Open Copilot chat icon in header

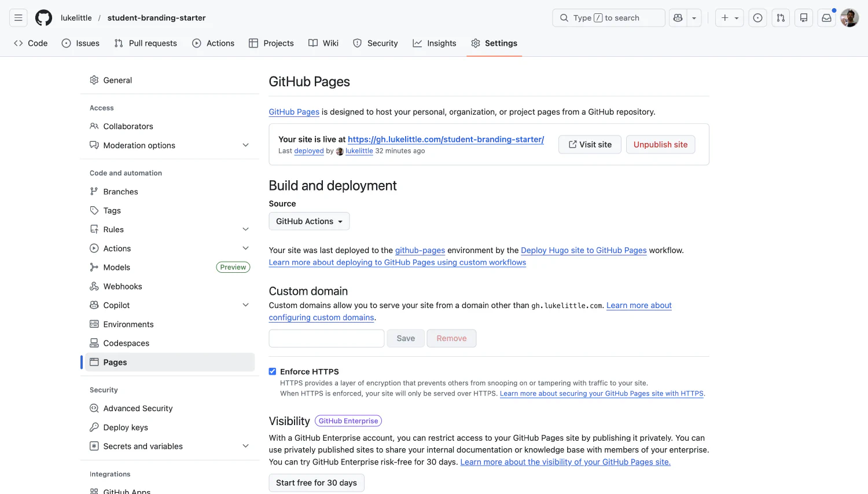[x=678, y=18]
